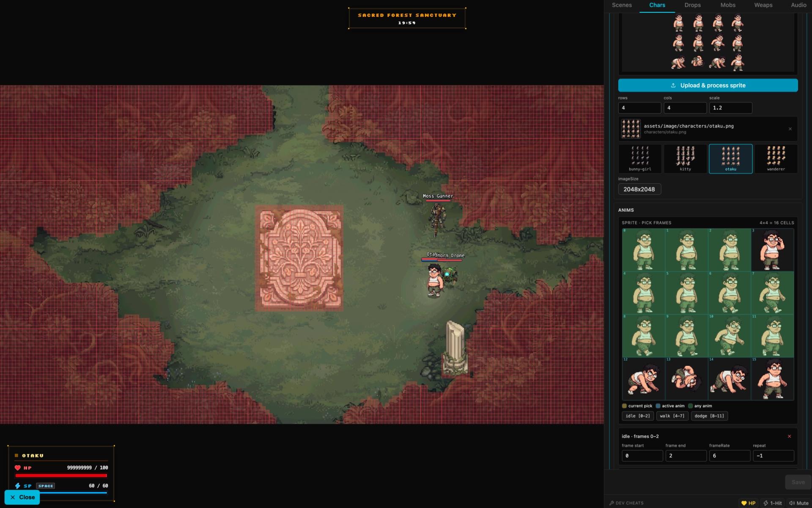Select the otaku character thumbnail
Image resolution: width=812 pixels, height=508 pixels.
pyautogui.click(x=730, y=159)
